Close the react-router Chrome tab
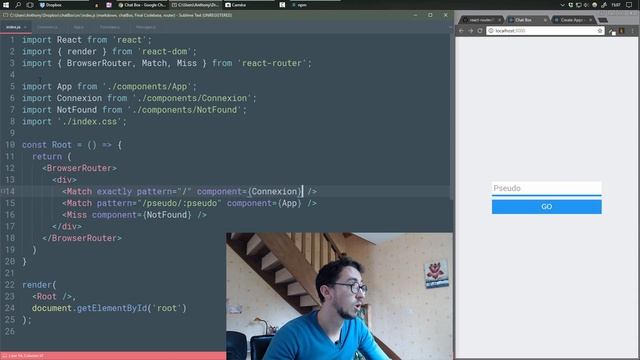The width and height of the screenshot is (640, 360). 499,20
